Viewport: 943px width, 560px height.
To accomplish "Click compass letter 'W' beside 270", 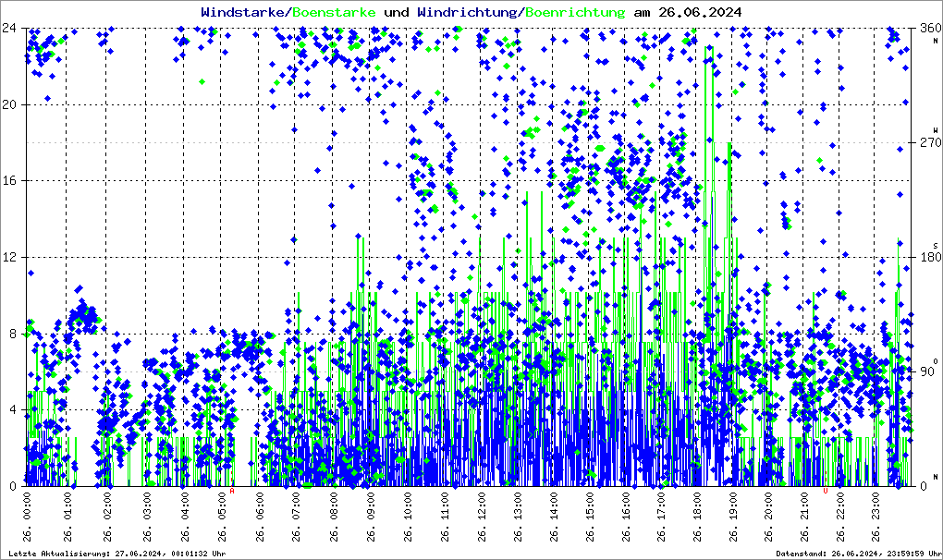I will click(x=936, y=130).
